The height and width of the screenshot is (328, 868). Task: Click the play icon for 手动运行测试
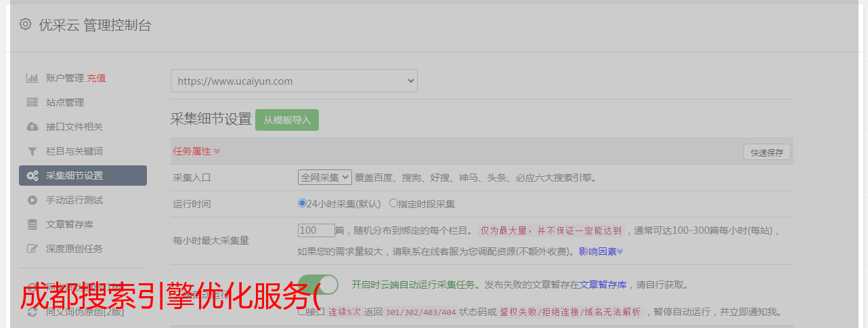(32, 200)
